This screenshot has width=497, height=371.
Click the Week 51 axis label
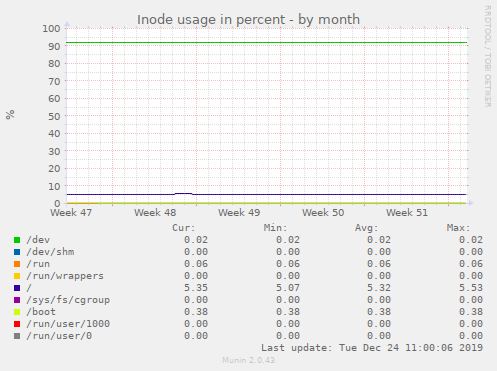[407, 213]
